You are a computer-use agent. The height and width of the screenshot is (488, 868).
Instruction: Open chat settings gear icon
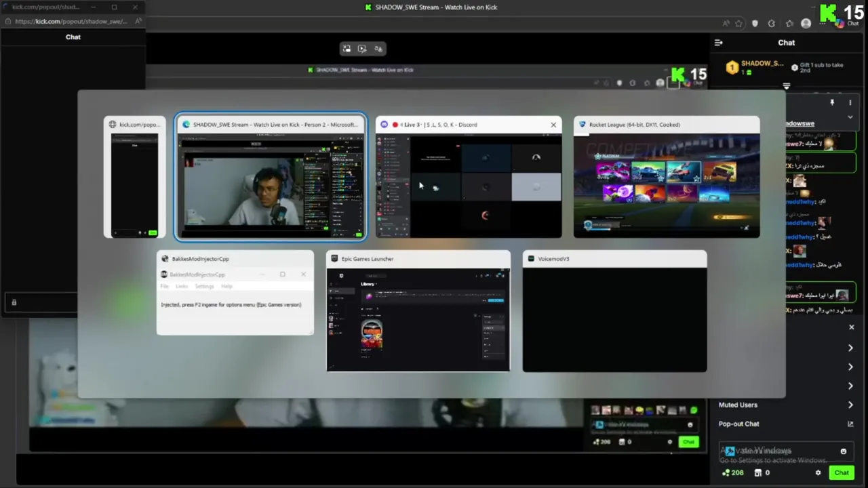[x=818, y=473]
